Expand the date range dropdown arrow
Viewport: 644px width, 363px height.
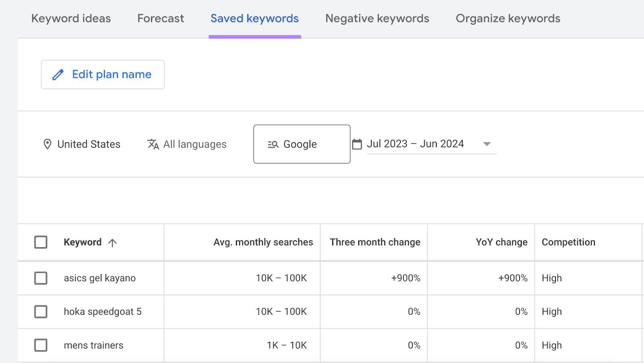[x=487, y=144]
